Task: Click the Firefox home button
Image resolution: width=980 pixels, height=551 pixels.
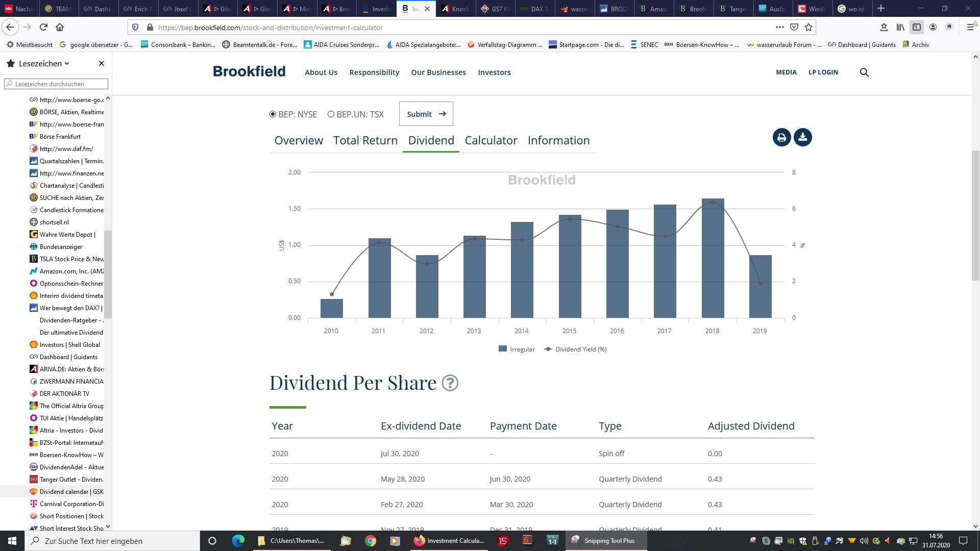Action: 60,27
